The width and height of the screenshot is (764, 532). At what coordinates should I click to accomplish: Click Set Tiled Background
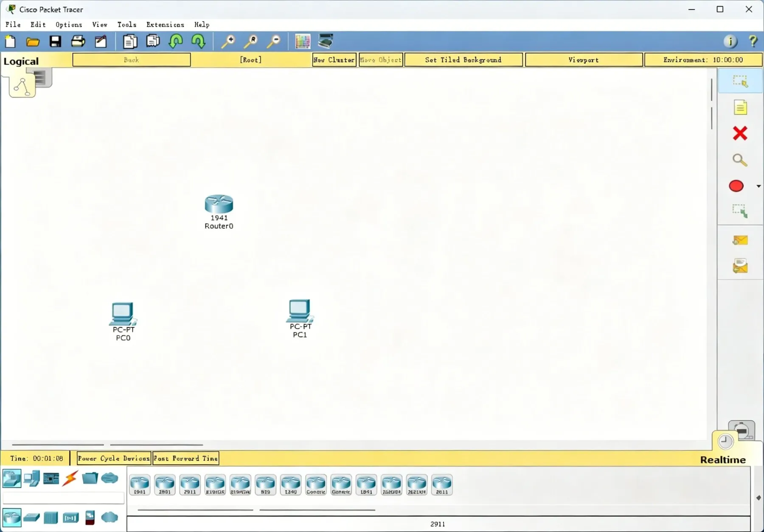click(463, 60)
